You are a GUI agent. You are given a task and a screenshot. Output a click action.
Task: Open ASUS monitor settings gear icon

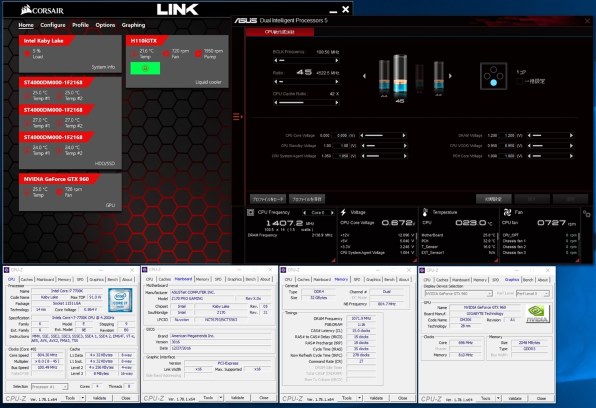(x=587, y=214)
